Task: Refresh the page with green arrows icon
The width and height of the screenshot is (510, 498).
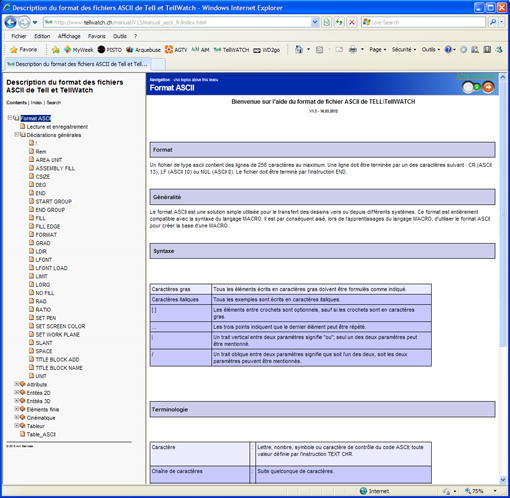Action: pos(339,22)
